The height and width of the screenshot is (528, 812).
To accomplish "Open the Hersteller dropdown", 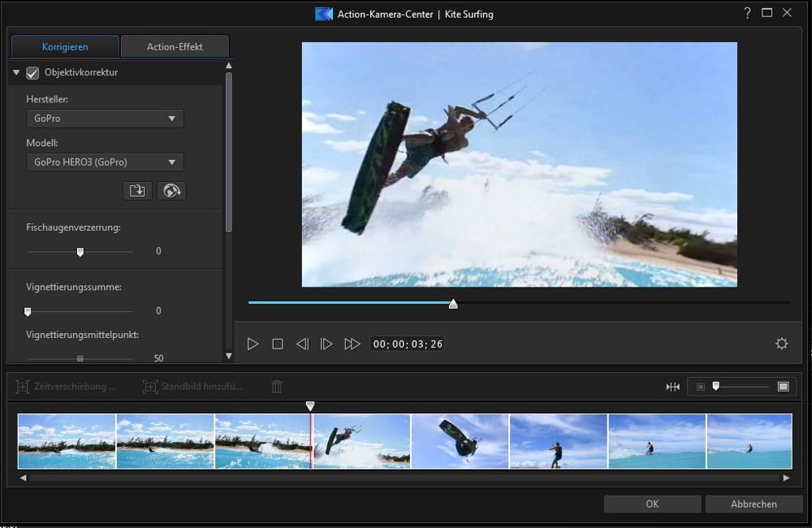I will click(x=105, y=119).
